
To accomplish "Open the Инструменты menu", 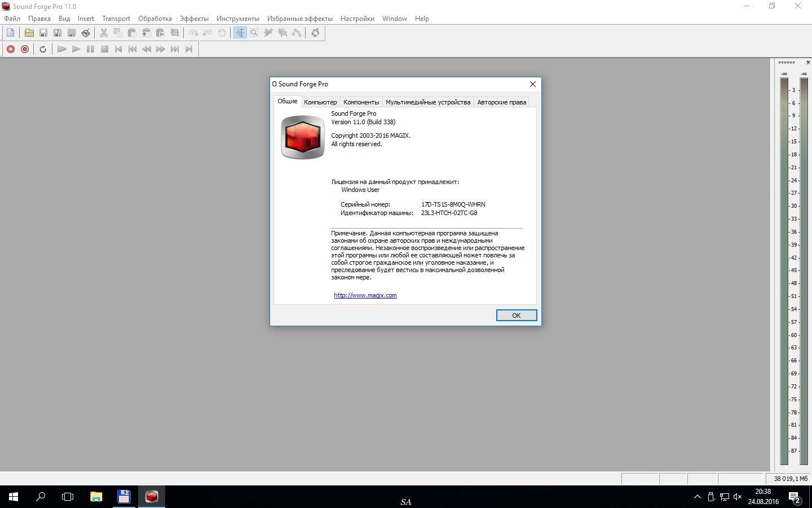I will (x=238, y=19).
